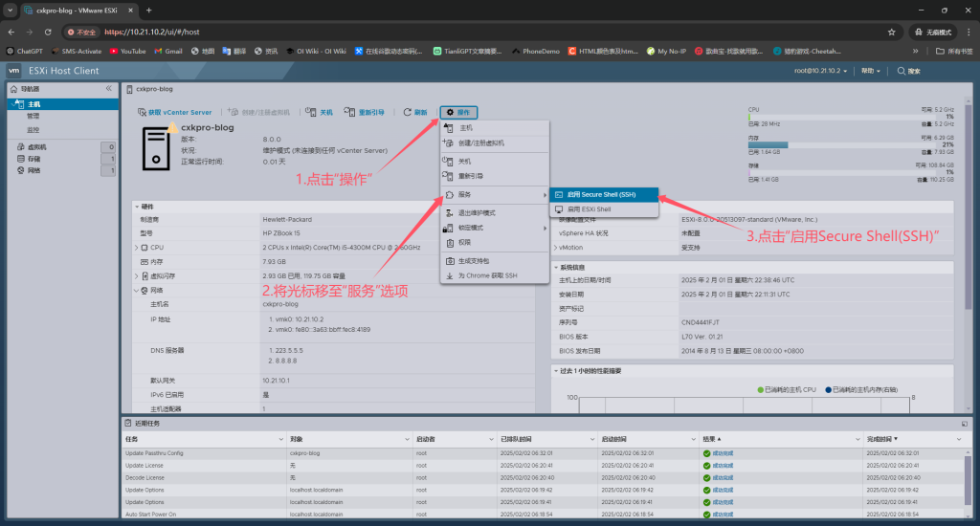Viewport: 980px width, 526px height.
Task: Choose 生成支持包 in the actions menu
Action: coord(495,261)
